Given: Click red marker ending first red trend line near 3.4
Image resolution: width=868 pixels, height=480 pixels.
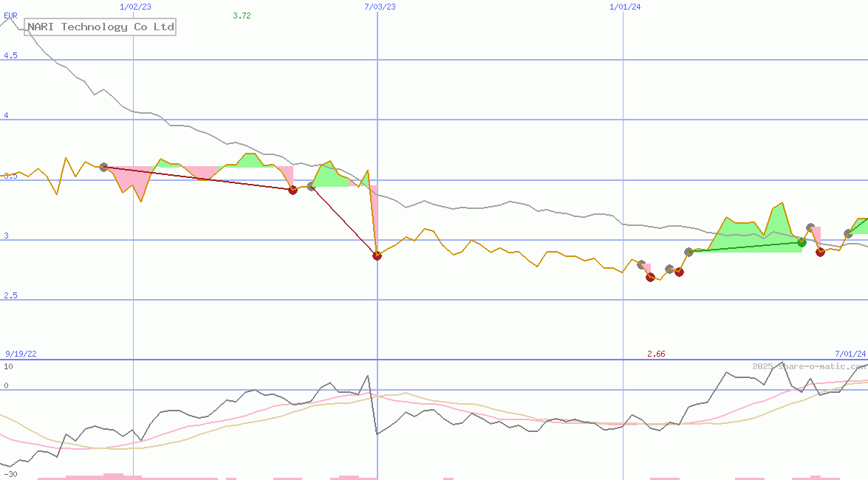Looking at the screenshot, I should click(293, 190).
